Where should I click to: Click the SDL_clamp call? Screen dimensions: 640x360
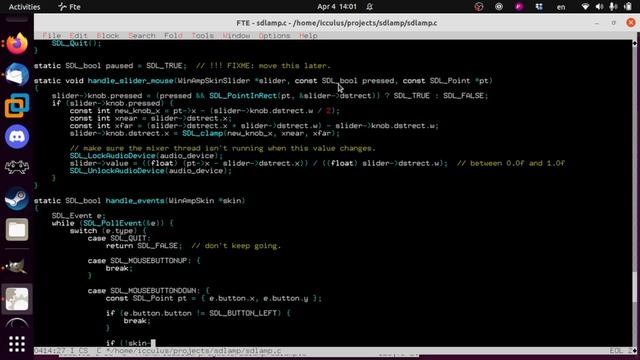[x=203, y=133]
